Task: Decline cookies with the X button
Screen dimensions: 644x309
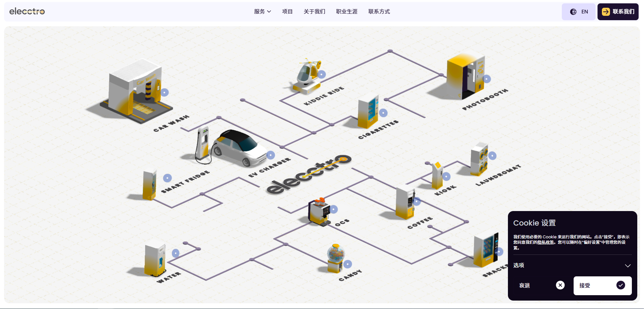Action: (x=560, y=285)
